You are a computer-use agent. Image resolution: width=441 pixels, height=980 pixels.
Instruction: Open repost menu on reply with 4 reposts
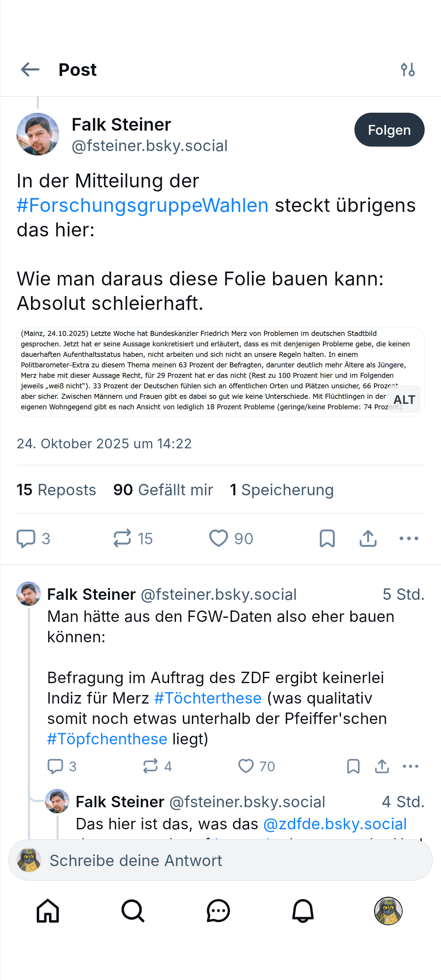click(151, 766)
